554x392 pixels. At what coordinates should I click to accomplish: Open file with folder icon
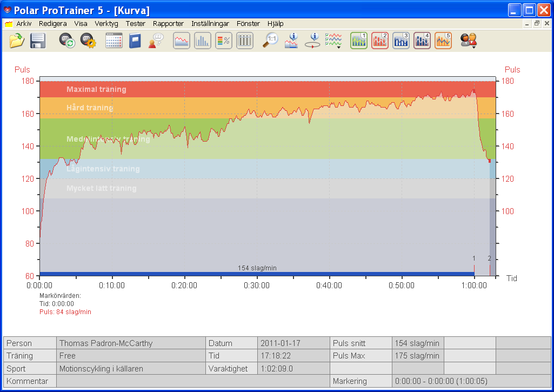[17, 41]
